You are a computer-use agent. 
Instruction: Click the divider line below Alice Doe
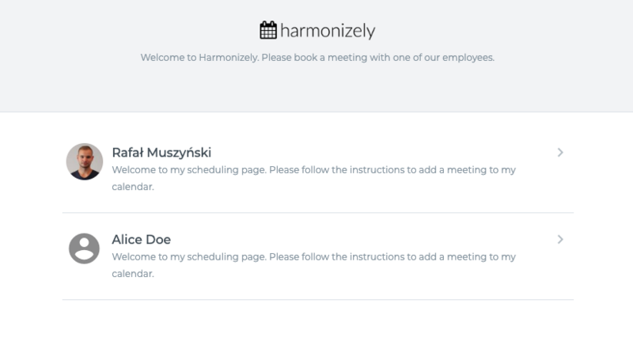point(318,300)
